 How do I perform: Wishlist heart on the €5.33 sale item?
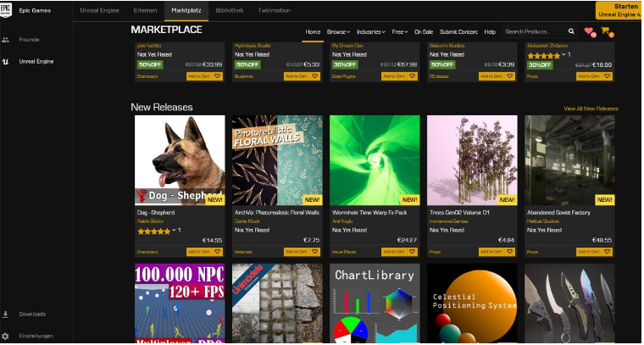[315, 76]
